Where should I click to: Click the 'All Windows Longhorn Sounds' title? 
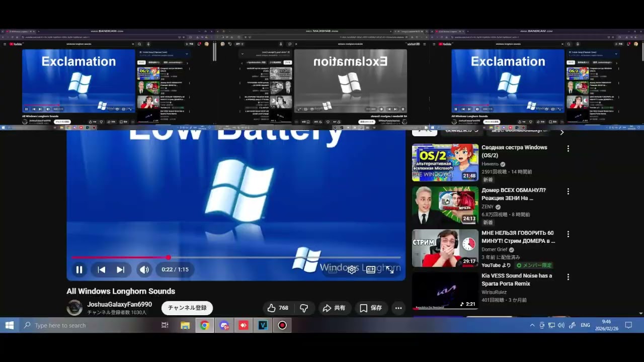(121, 291)
